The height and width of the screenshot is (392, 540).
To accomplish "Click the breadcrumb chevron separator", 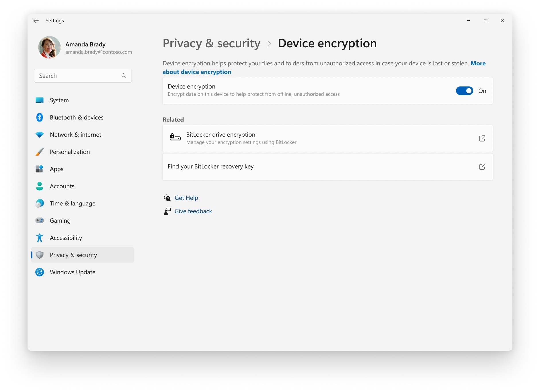I will coord(269,44).
